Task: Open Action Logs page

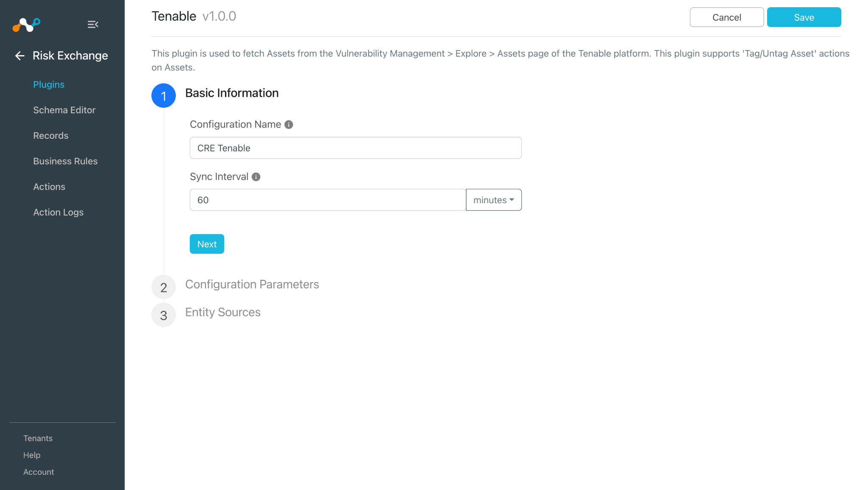Action: click(x=58, y=212)
